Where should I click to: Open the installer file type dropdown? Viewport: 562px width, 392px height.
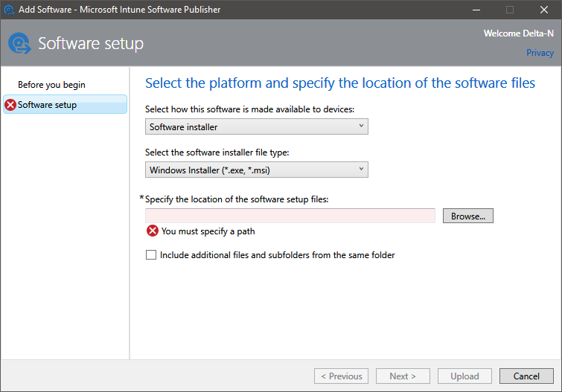(x=257, y=170)
